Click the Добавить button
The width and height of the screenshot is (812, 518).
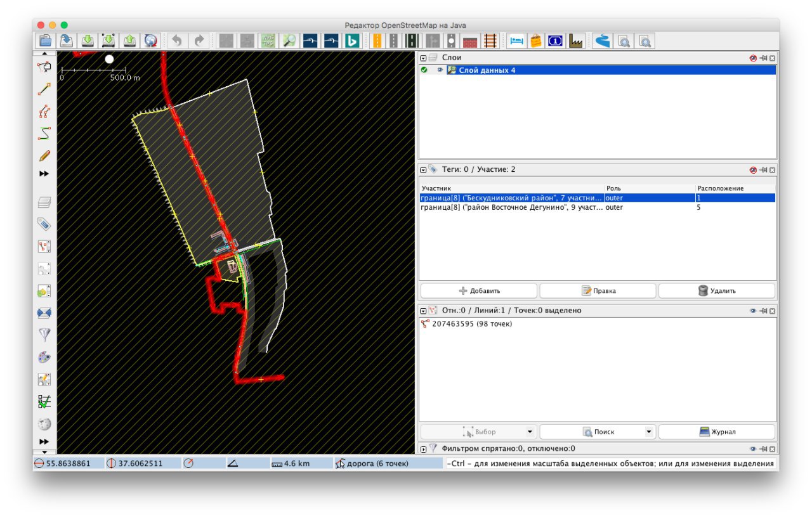[x=479, y=291]
